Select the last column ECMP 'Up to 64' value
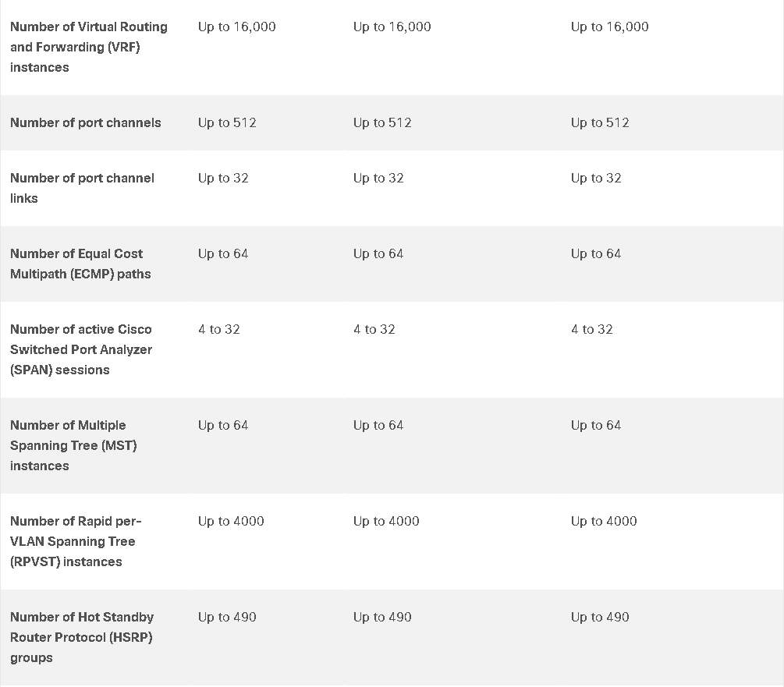784x687 pixels. click(x=596, y=253)
